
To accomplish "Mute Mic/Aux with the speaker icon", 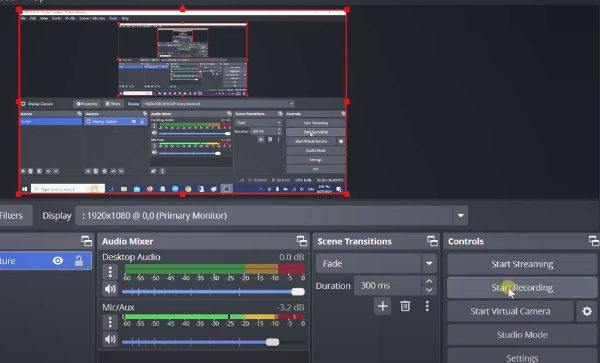I will point(110,339).
